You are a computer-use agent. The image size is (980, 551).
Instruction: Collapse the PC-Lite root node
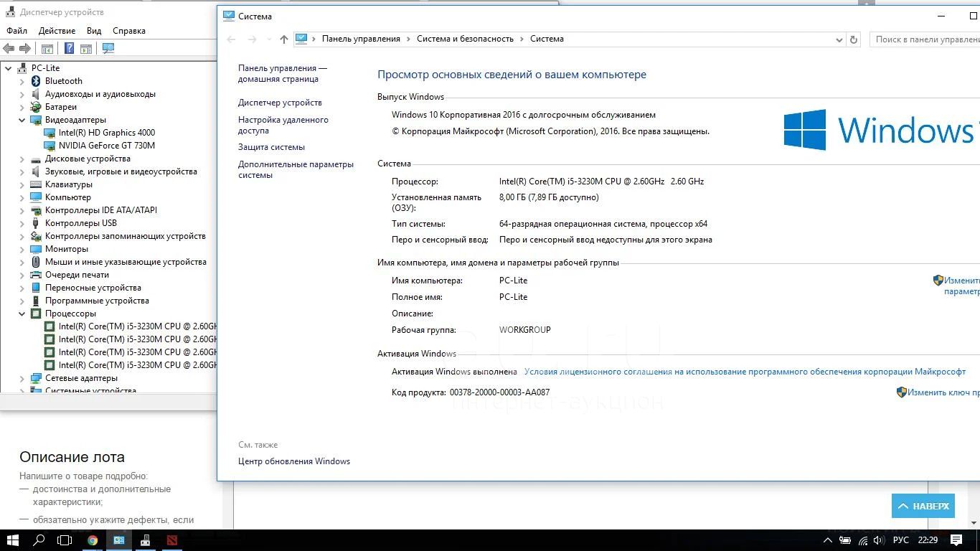pyautogui.click(x=9, y=68)
